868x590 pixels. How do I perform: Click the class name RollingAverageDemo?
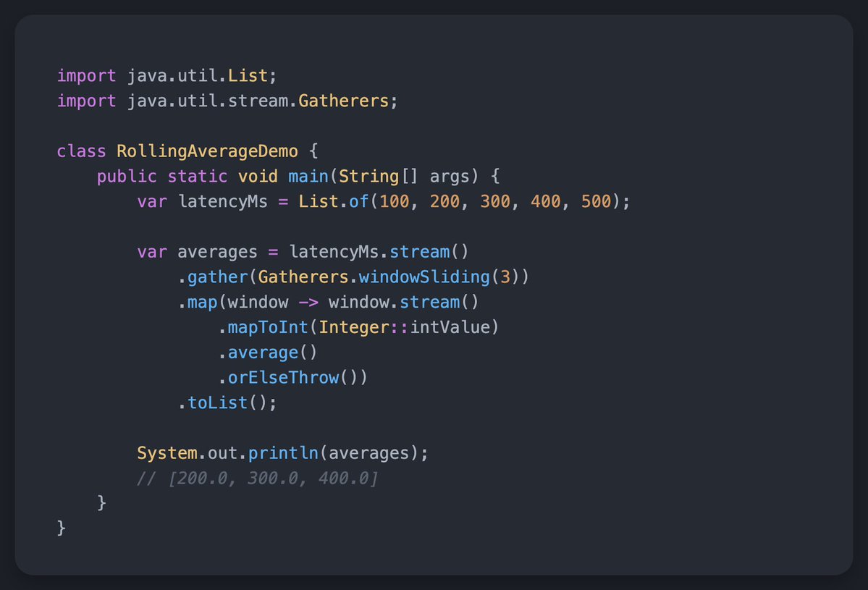[x=208, y=151]
